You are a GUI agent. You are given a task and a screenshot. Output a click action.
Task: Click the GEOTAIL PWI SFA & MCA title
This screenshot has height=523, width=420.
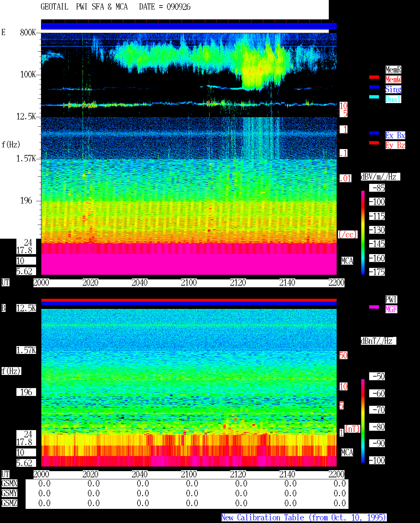(84, 7)
